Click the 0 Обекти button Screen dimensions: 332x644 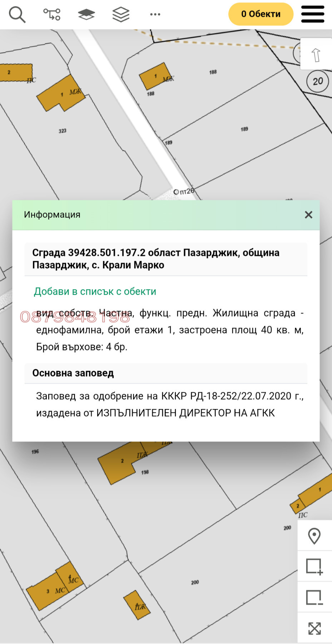pos(261,14)
